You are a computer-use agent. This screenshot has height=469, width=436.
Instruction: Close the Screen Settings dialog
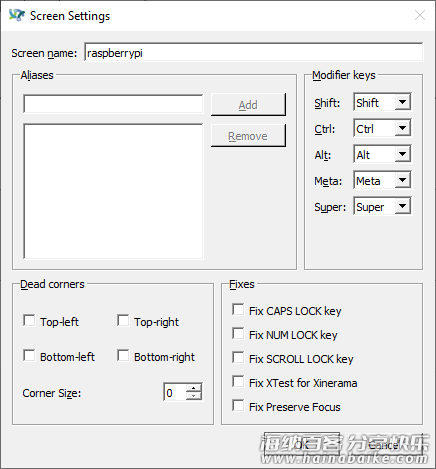419,15
